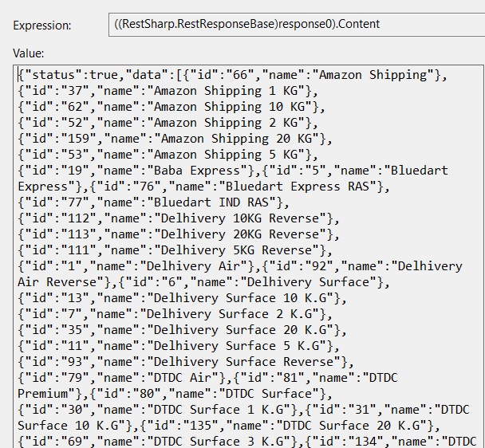This screenshot has height=448, width=485.
Task: Click the "DTDC Surface 3 K.G" entry
Action: (x=160, y=442)
